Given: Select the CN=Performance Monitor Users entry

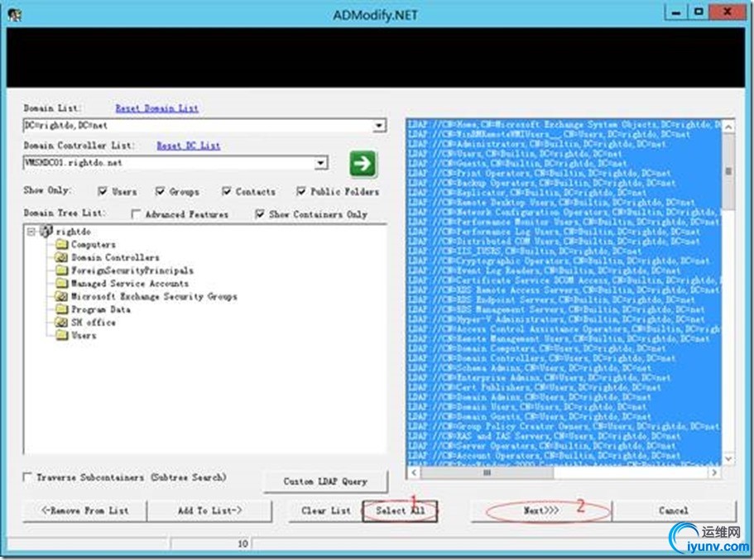Looking at the screenshot, I should click(x=564, y=222).
